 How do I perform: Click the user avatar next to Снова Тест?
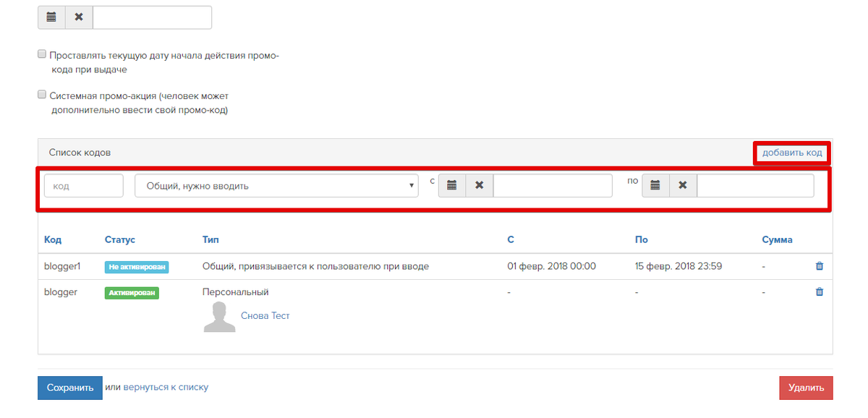tap(220, 317)
